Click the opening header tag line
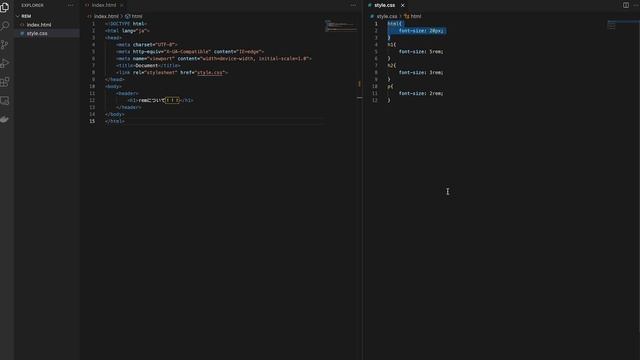 (x=127, y=93)
